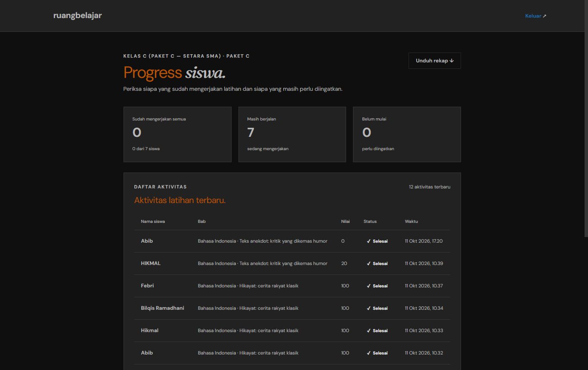Click the time 11 Okt 2026, 10.33

[x=424, y=330]
